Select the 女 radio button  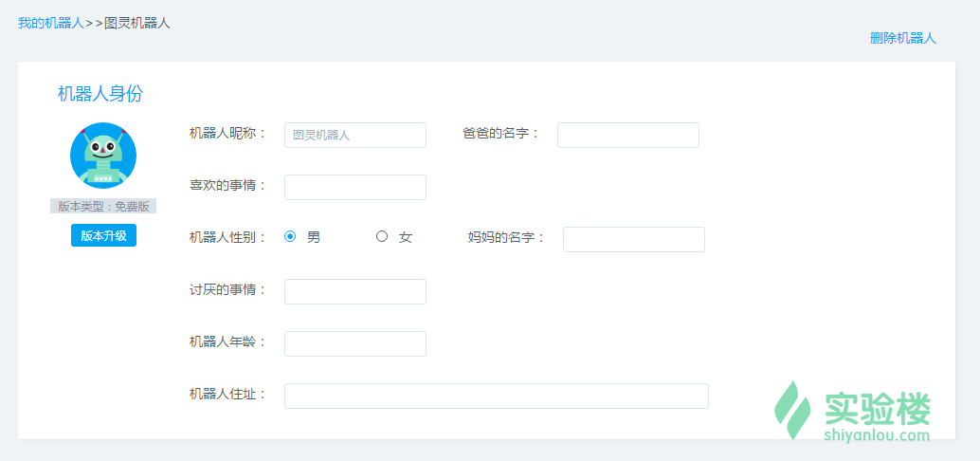[382, 237]
